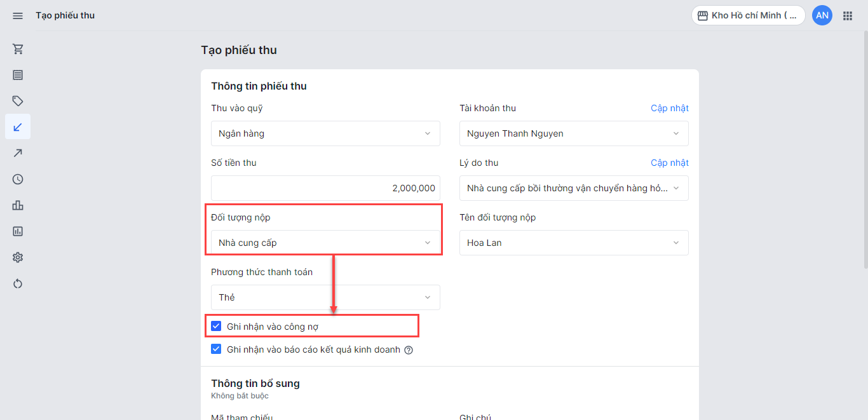868x420 pixels.
Task: Uncheck Ghi nhận vào báo cáo kết quả kinh doanh
Action: pos(217,349)
